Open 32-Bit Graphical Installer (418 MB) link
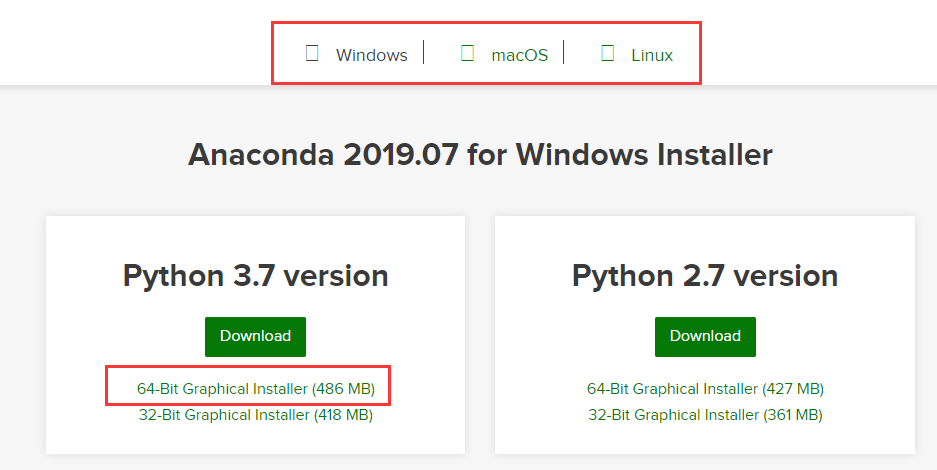Viewport: 937px width, 470px height. tap(256, 414)
